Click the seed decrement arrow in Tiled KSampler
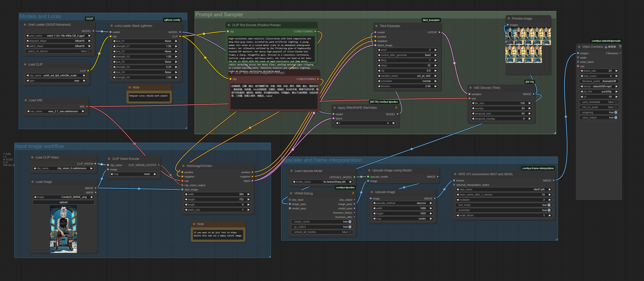This screenshot has height=281, width=644. (x=379, y=50)
